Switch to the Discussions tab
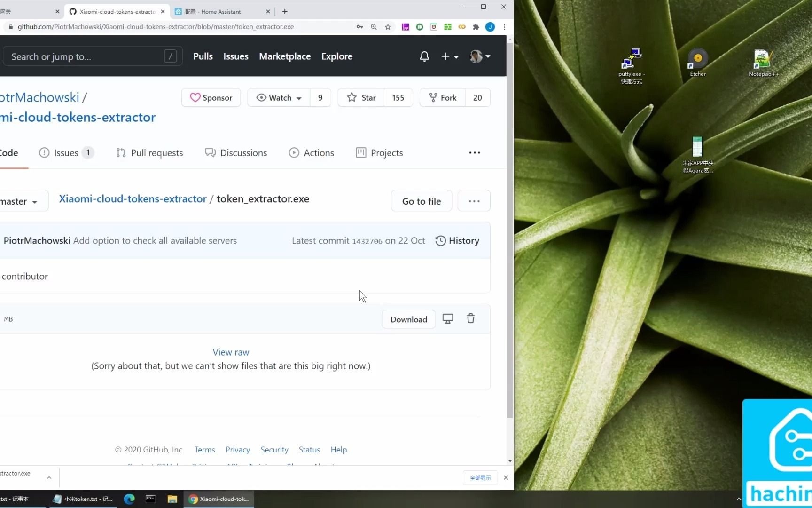The width and height of the screenshot is (812, 508). pyautogui.click(x=236, y=153)
